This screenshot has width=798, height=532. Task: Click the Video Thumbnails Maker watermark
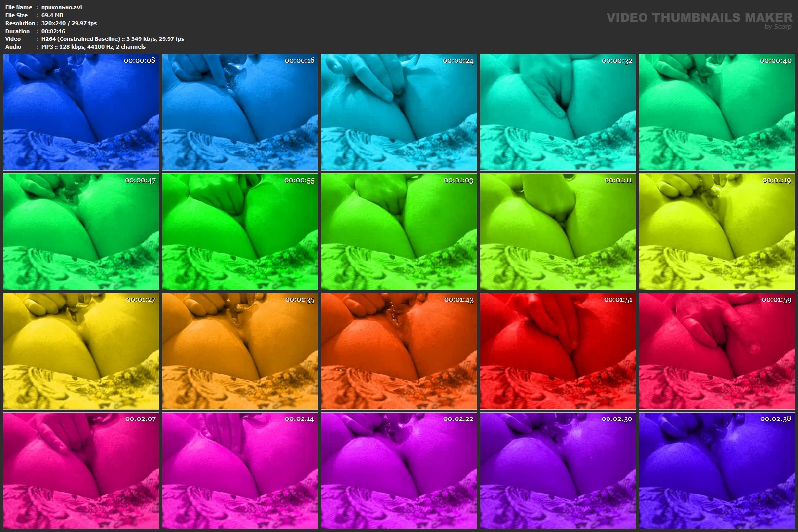tap(699, 18)
